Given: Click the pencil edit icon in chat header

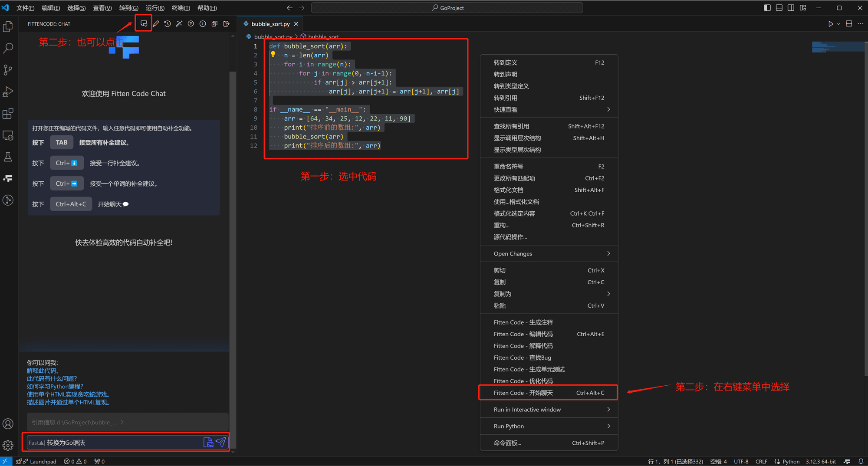Looking at the screenshot, I should pos(156,24).
